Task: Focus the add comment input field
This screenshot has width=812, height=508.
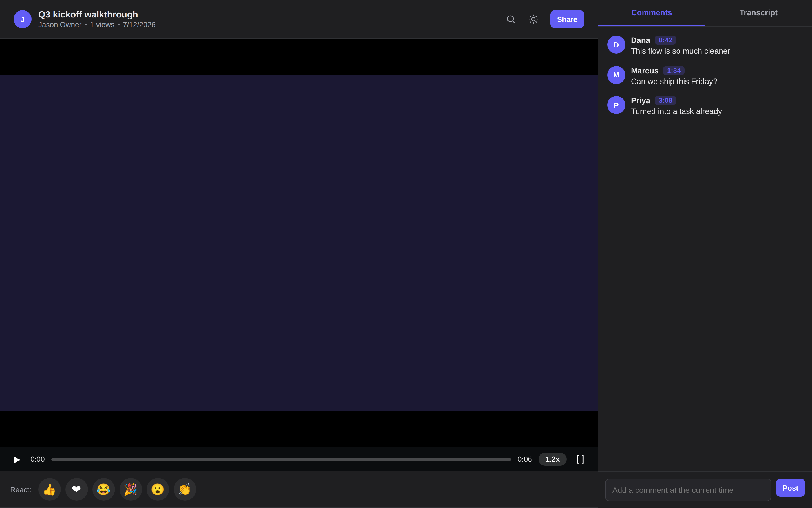Action: (x=688, y=490)
